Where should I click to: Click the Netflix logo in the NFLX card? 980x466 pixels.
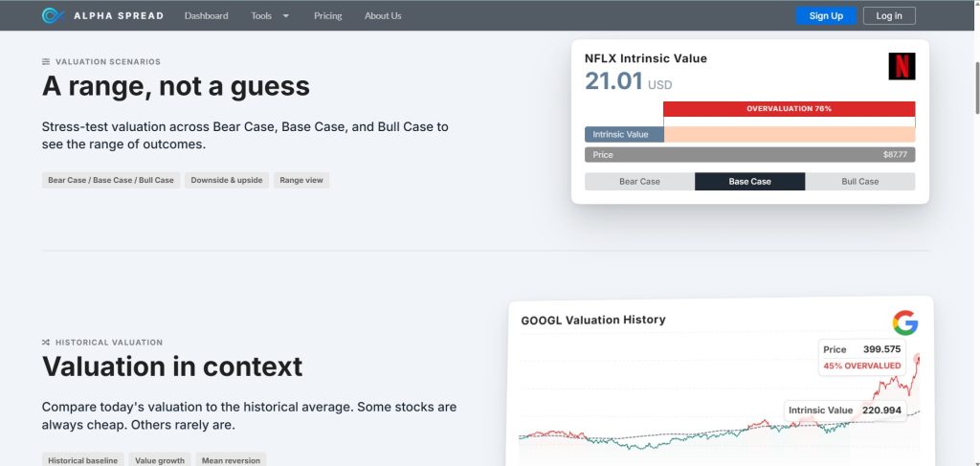pyautogui.click(x=902, y=66)
